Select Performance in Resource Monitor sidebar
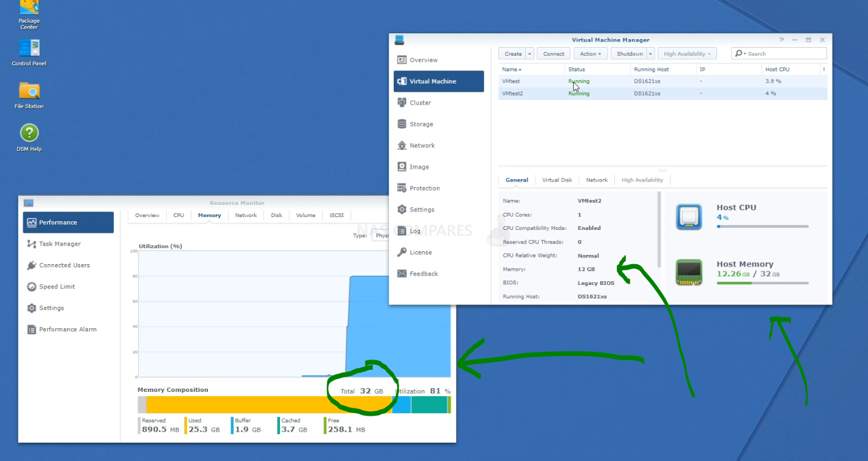Image resolution: width=868 pixels, height=461 pixels. 68,223
